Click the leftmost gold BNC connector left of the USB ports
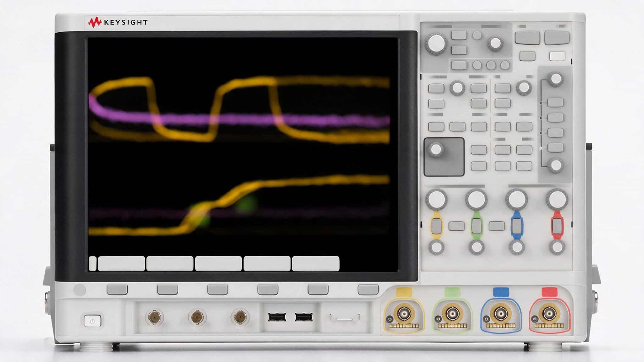The height and width of the screenshot is (362, 644). 154,317
